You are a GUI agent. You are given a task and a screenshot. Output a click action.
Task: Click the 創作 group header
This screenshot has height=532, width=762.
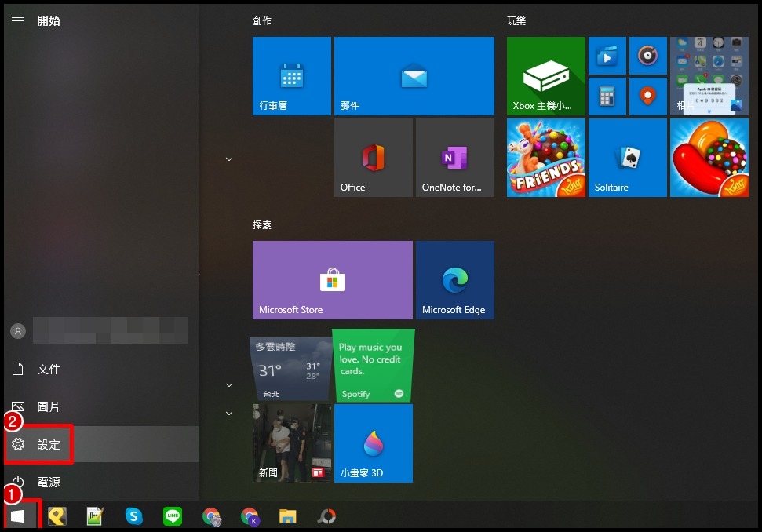[x=262, y=21]
